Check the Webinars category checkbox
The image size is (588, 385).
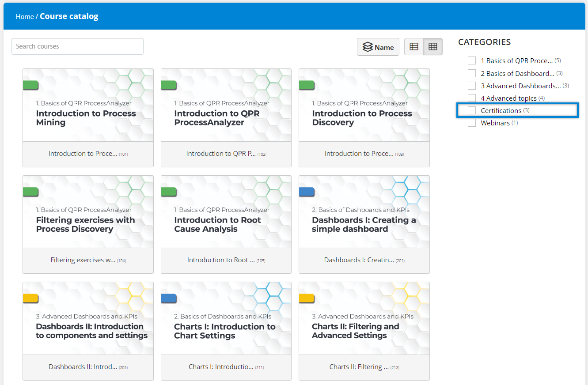click(472, 123)
